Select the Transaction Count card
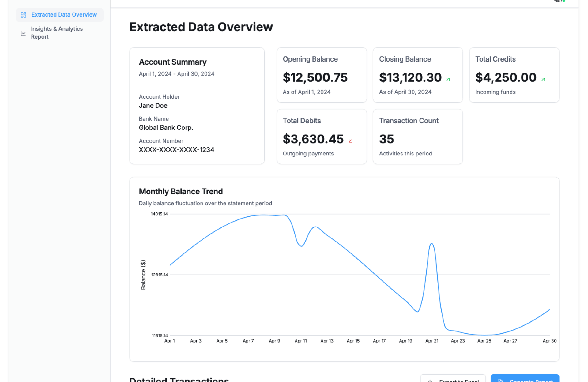The image size is (588, 382). point(417,137)
